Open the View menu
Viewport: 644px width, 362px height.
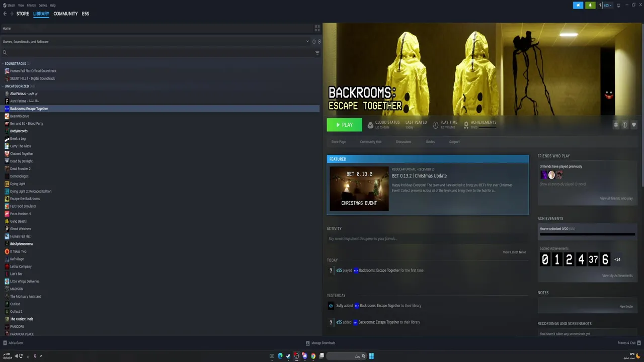(x=21, y=5)
